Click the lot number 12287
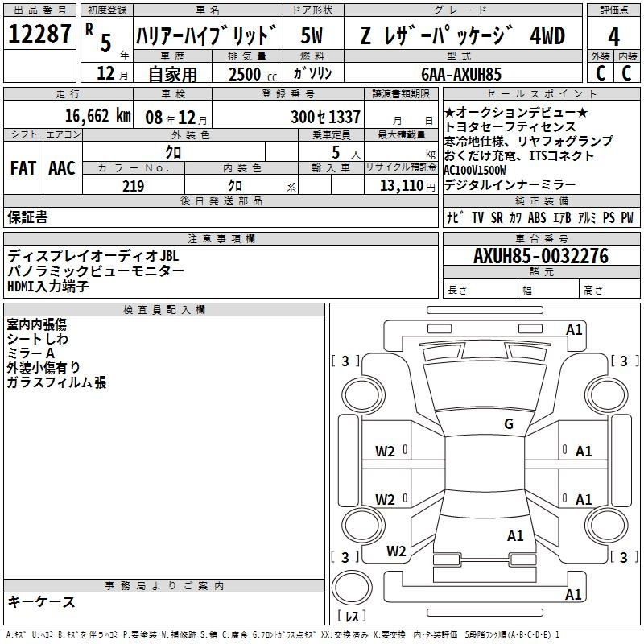Viewport: 644px width, 644px height. click(x=39, y=35)
